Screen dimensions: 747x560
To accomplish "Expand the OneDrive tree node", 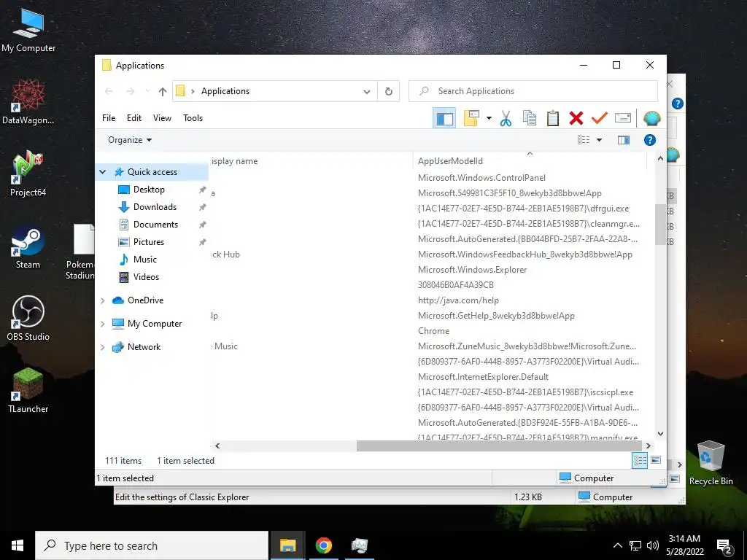I will point(102,300).
